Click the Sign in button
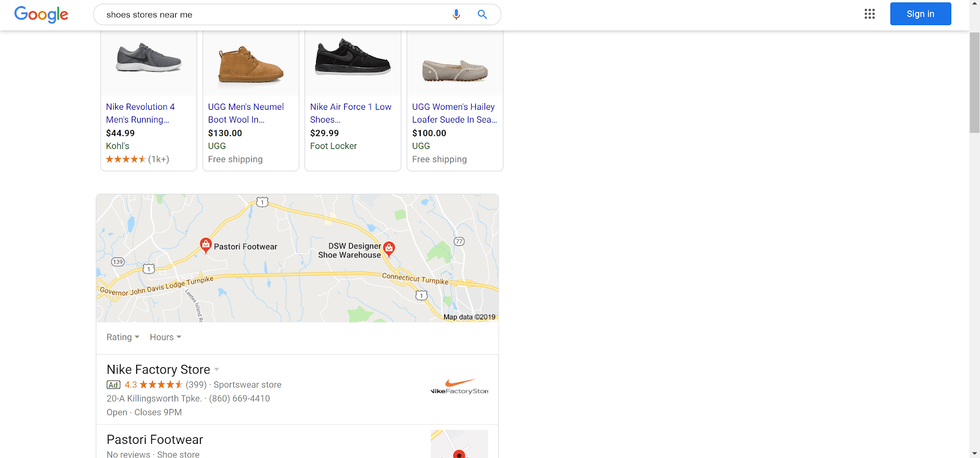The height and width of the screenshot is (458, 980). [921, 13]
